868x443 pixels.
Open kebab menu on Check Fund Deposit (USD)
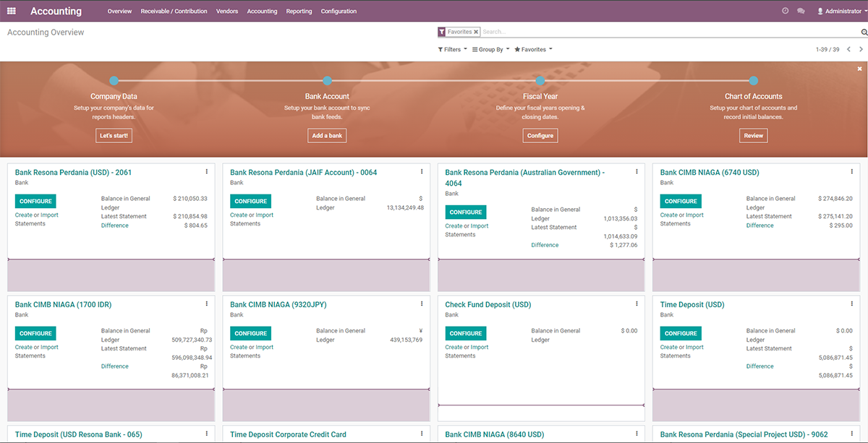[637, 304]
